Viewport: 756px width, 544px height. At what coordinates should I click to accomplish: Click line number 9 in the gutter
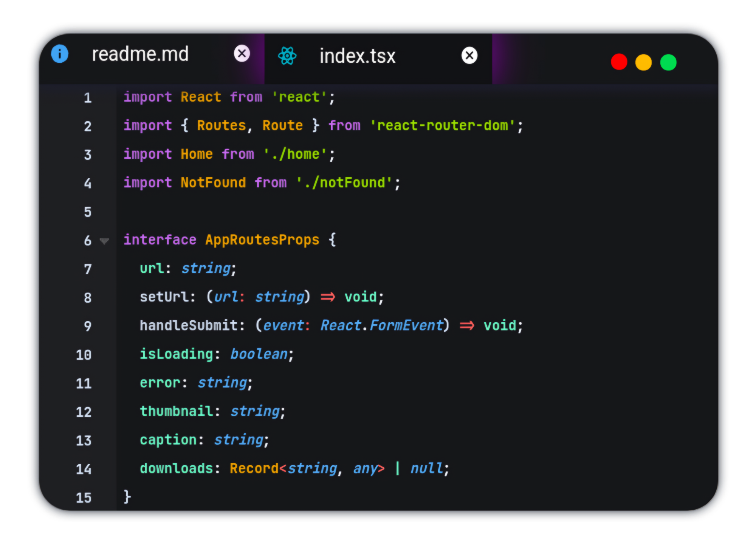(x=88, y=326)
